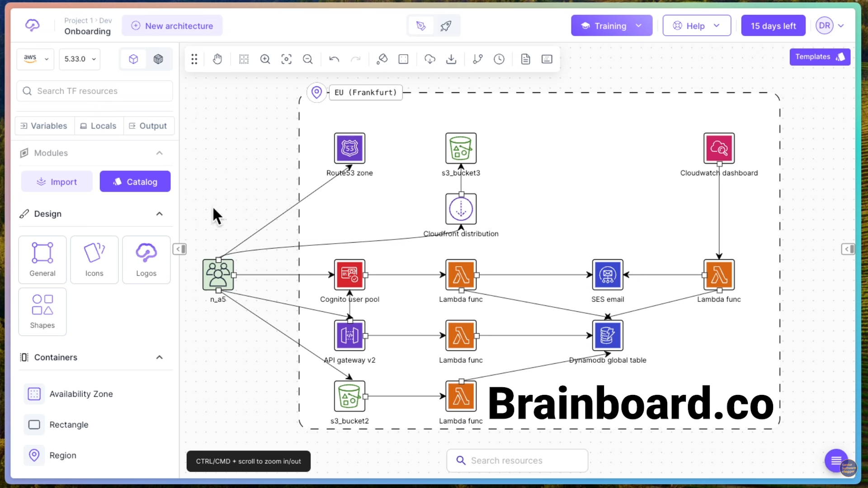Collapse the Modules section
This screenshot has width=868, height=488.
(159, 153)
